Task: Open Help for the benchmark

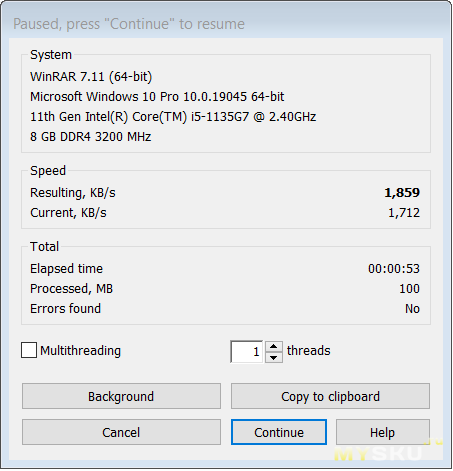Action: pos(383,432)
